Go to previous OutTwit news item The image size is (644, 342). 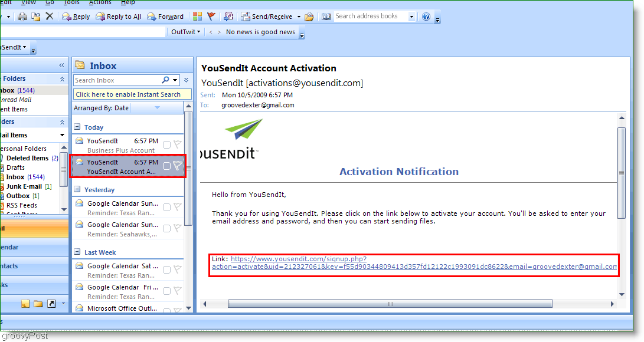point(211,32)
